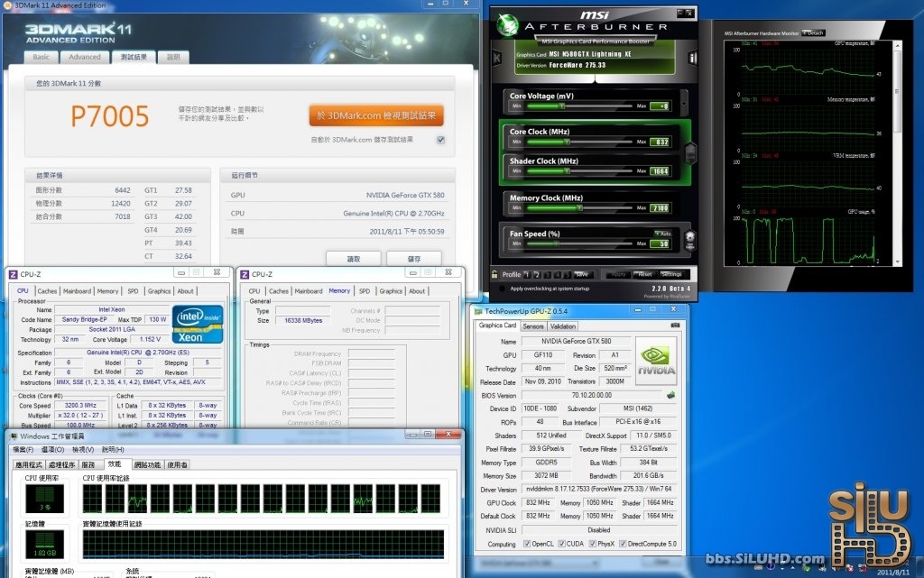Toggle auto-save results to 3DMark.com checkbox
The height and width of the screenshot is (578, 924).
[x=440, y=140]
